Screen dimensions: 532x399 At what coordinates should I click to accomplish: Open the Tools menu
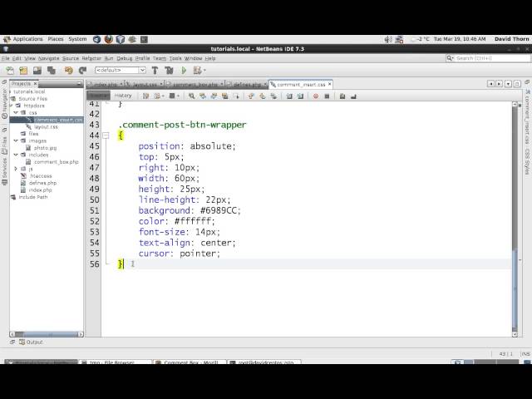coord(175,58)
